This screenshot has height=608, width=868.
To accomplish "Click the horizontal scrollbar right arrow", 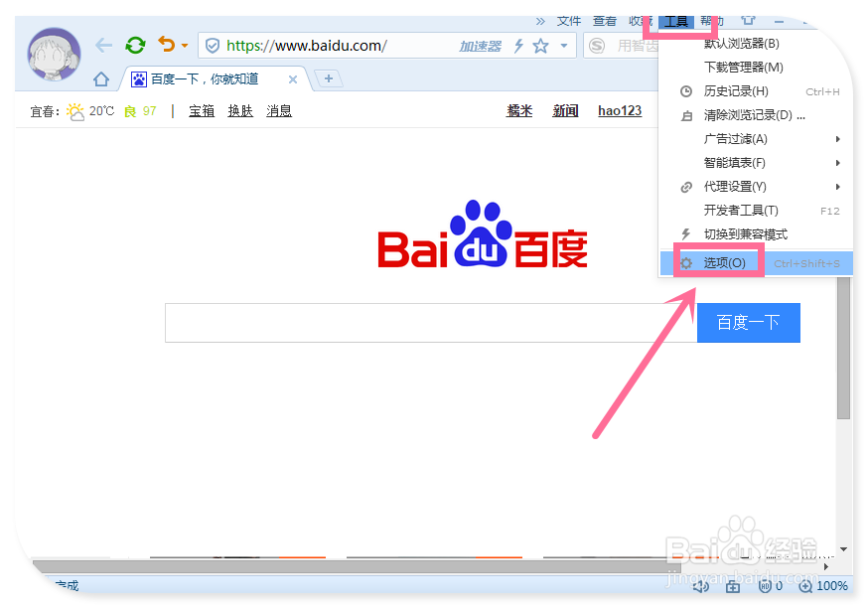I will (x=826, y=566).
